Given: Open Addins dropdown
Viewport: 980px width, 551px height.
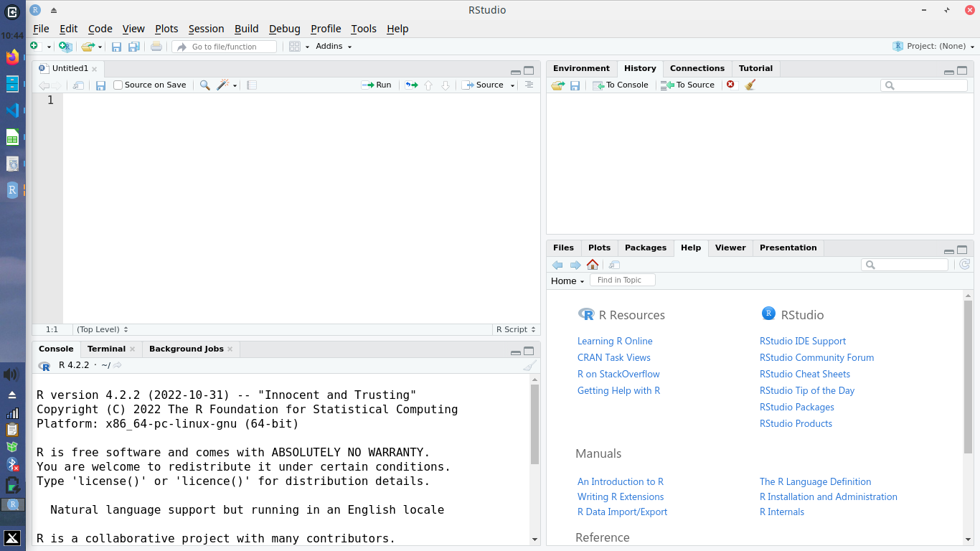Looking at the screenshot, I should click(334, 46).
